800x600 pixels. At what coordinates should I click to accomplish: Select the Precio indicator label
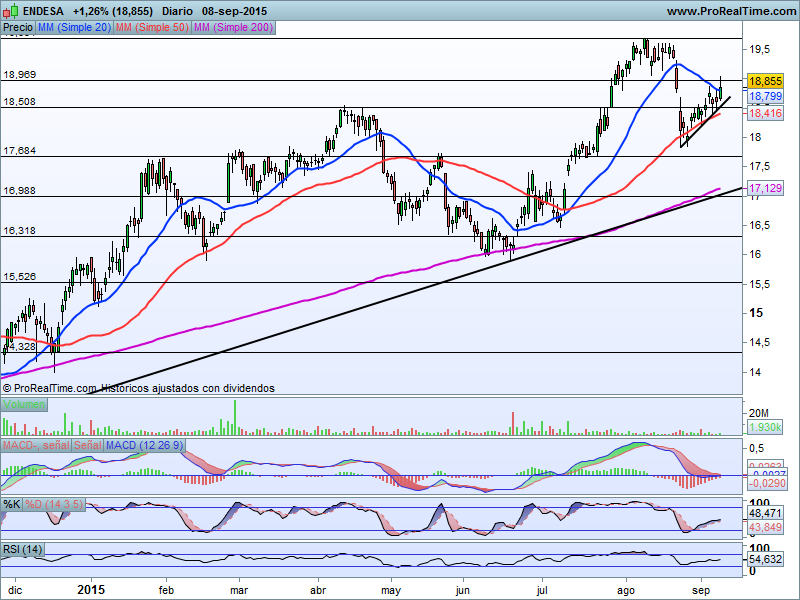tap(18, 28)
